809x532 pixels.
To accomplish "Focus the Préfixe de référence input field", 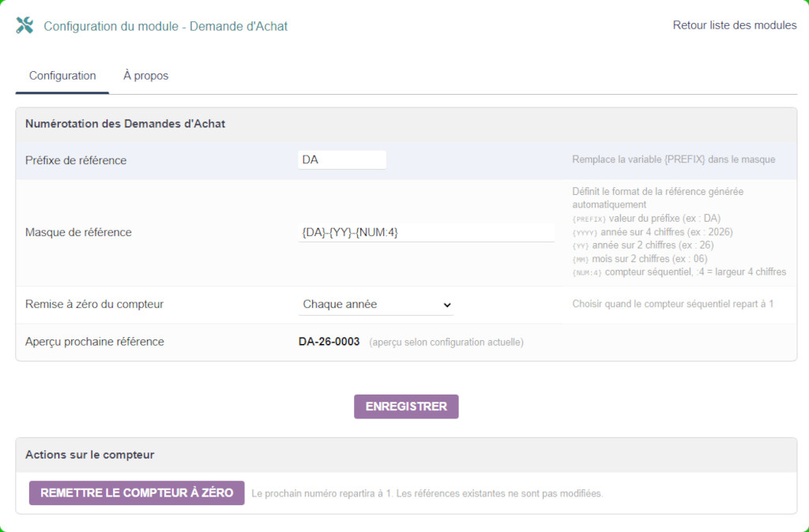I will tap(341, 159).
